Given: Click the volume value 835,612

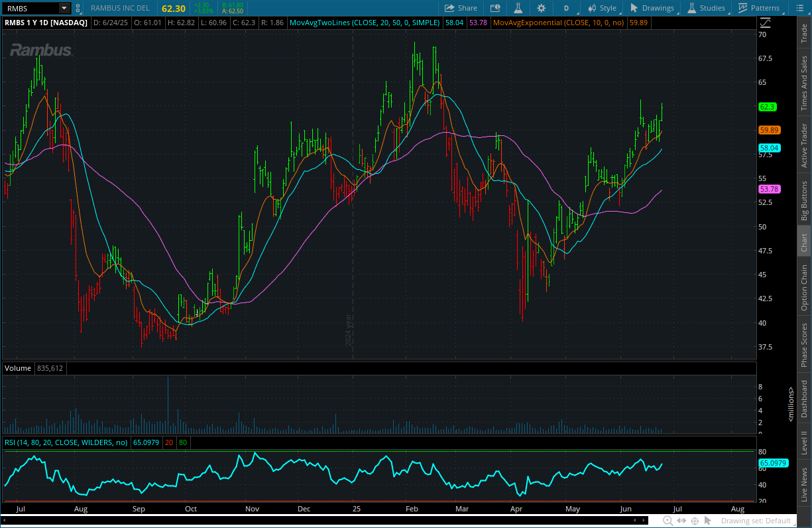Looking at the screenshot, I should pos(50,367).
